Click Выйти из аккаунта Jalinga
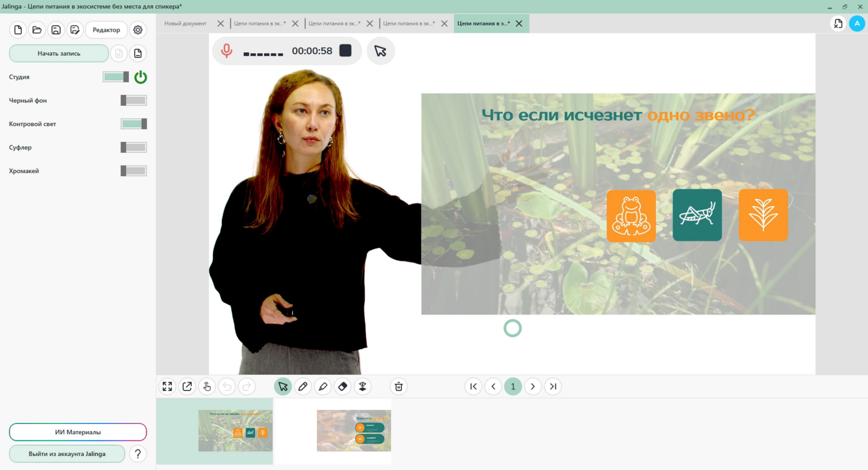Viewport: 868px width, 470px height. tap(67, 454)
